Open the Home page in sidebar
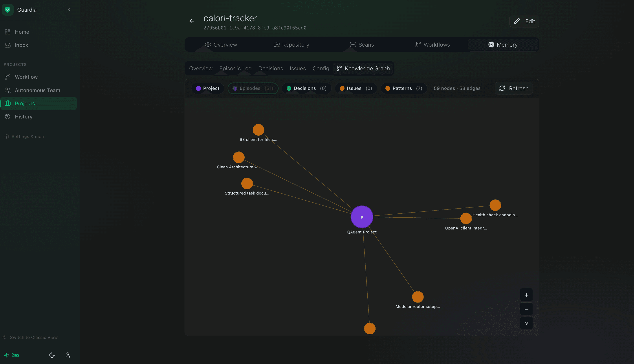Screen dimensions: 634x364 [x=39, y=32]
